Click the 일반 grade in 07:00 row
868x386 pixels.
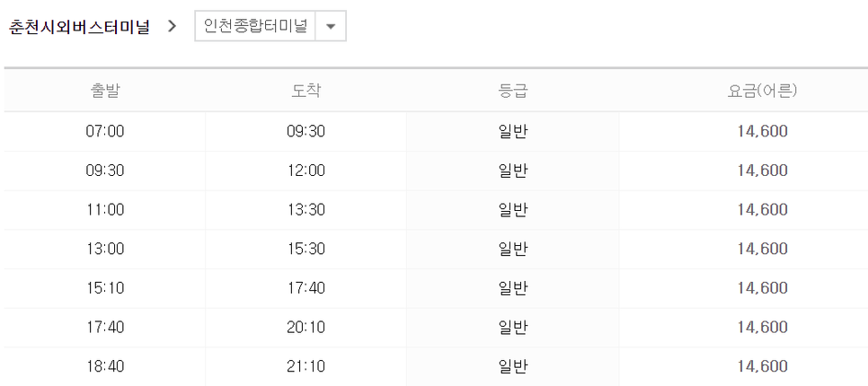coord(512,132)
